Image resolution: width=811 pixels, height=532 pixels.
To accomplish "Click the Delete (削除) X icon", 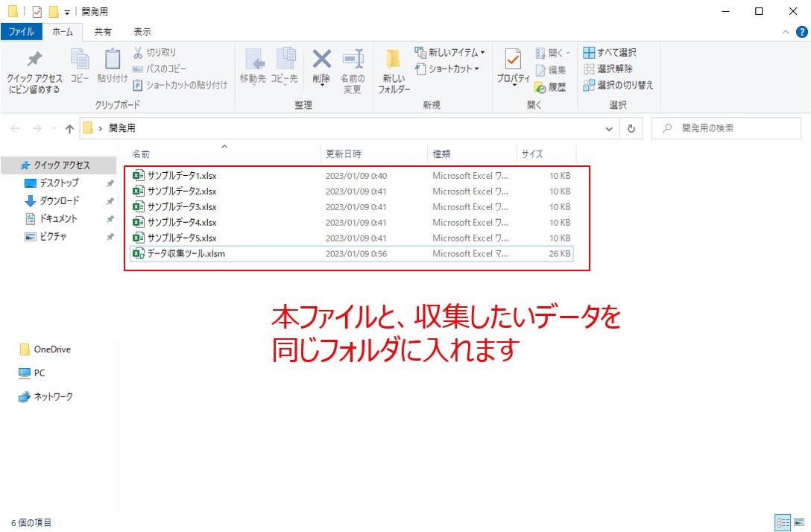I will tap(321, 60).
